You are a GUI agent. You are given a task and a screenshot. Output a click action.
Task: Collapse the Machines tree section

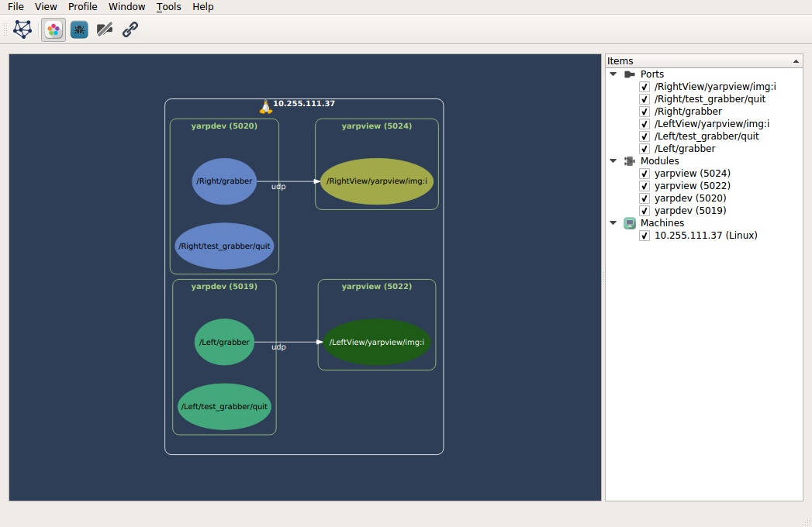[x=613, y=223]
